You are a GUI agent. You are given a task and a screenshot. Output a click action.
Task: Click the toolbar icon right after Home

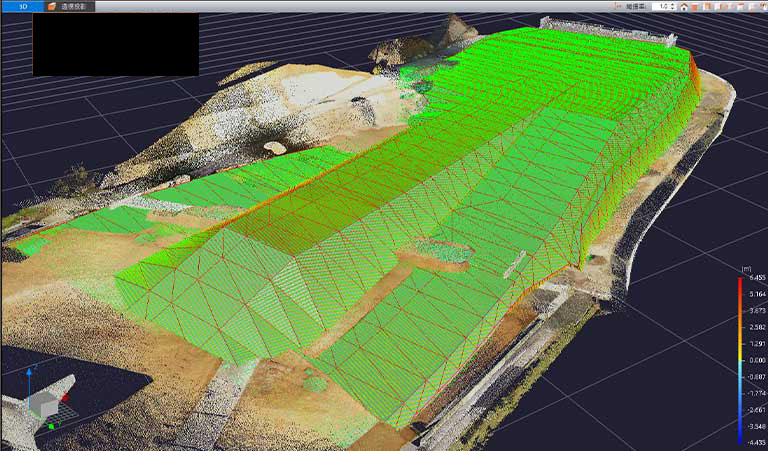pyautogui.click(x=696, y=6)
